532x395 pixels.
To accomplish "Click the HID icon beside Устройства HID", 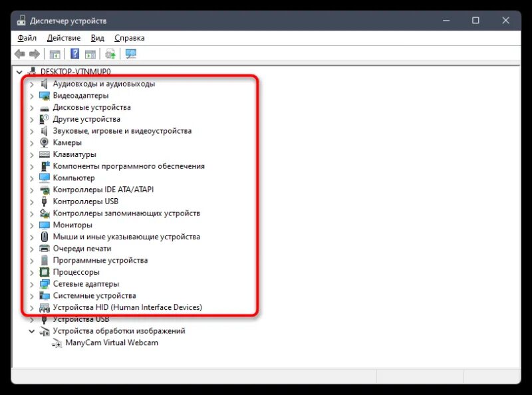I will [44, 308].
